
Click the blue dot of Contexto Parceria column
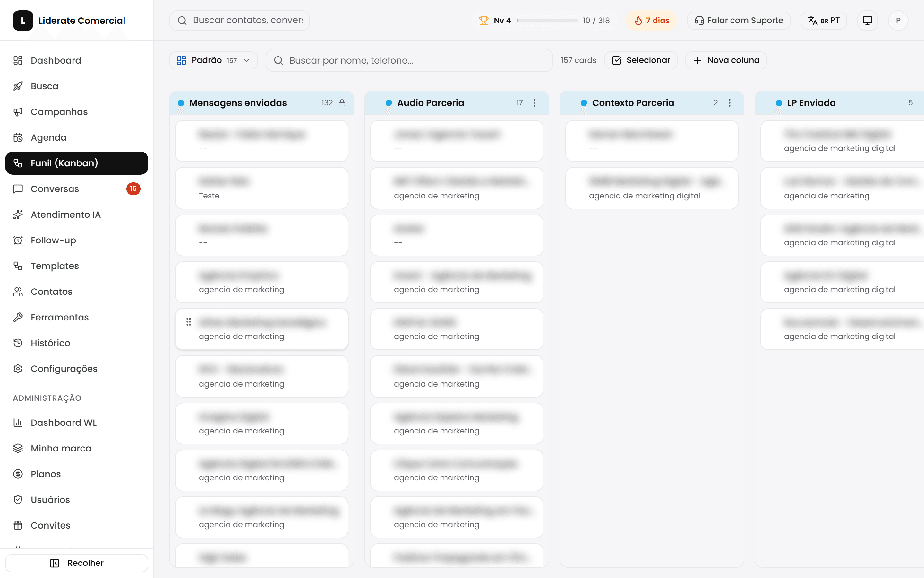(584, 103)
